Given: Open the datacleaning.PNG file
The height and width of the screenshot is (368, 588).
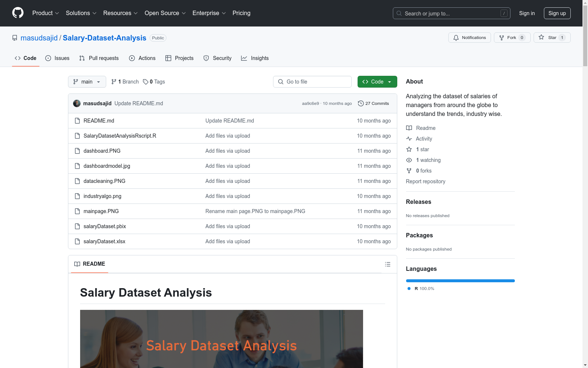Looking at the screenshot, I should [x=104, y=181].
